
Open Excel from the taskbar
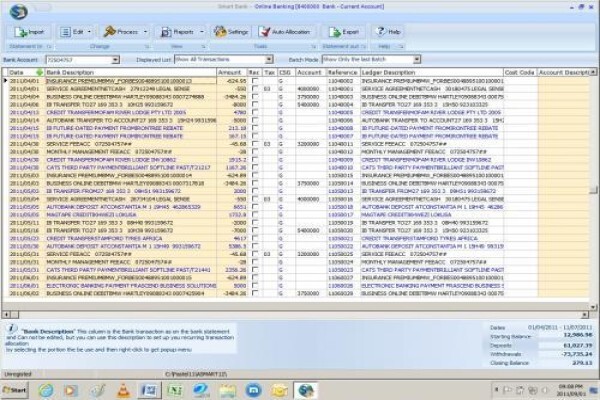175,390
